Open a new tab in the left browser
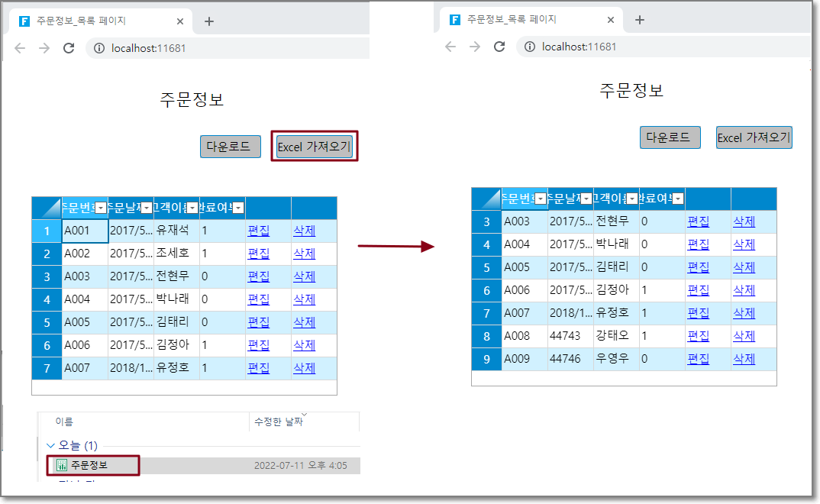The height and width of the screenshot is (504, 820). tap(208, 21)
